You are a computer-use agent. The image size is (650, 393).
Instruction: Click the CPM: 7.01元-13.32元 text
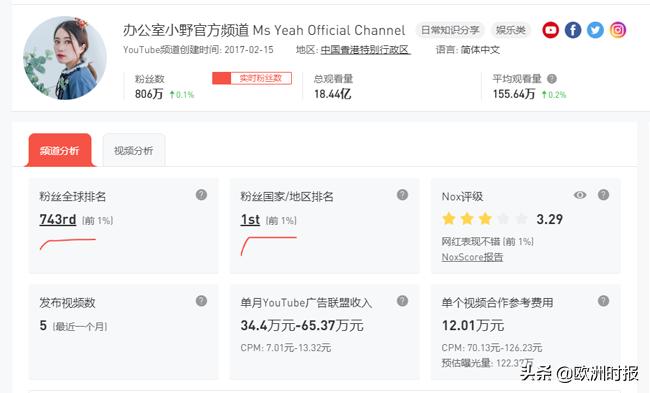pos(286,348)
